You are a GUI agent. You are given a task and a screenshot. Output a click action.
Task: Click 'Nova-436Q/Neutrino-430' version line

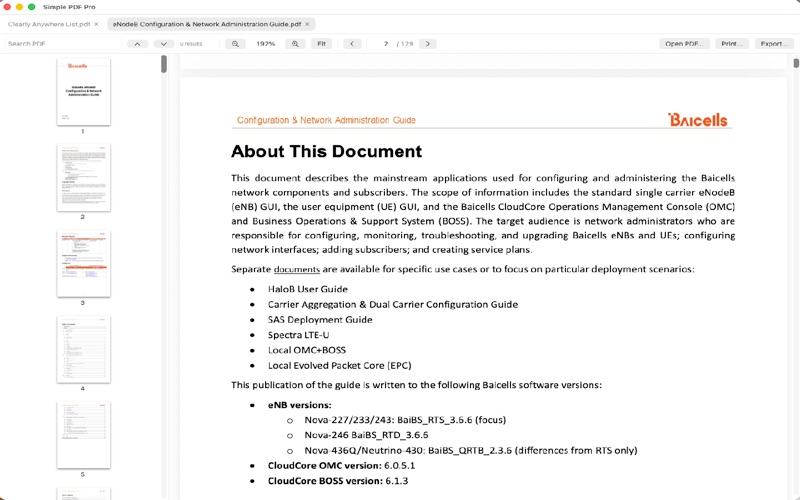point(471,451)
